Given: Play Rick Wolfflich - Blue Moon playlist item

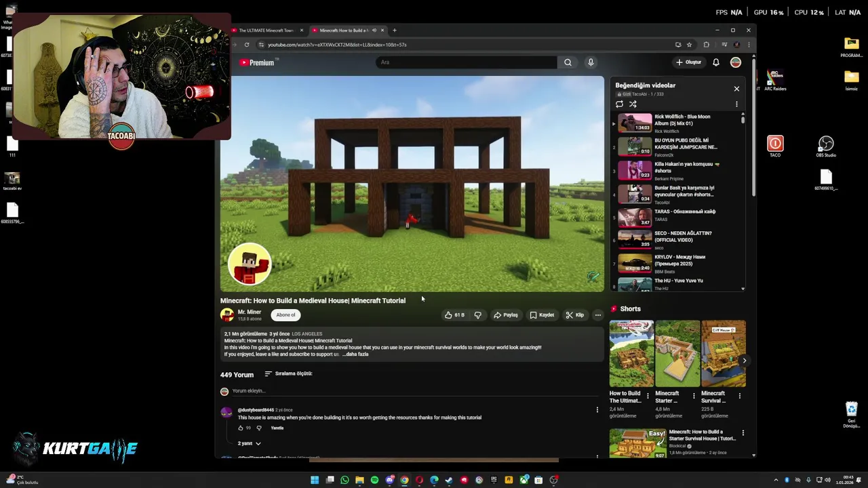Looking at the screenshot, I should coord(678,122).
